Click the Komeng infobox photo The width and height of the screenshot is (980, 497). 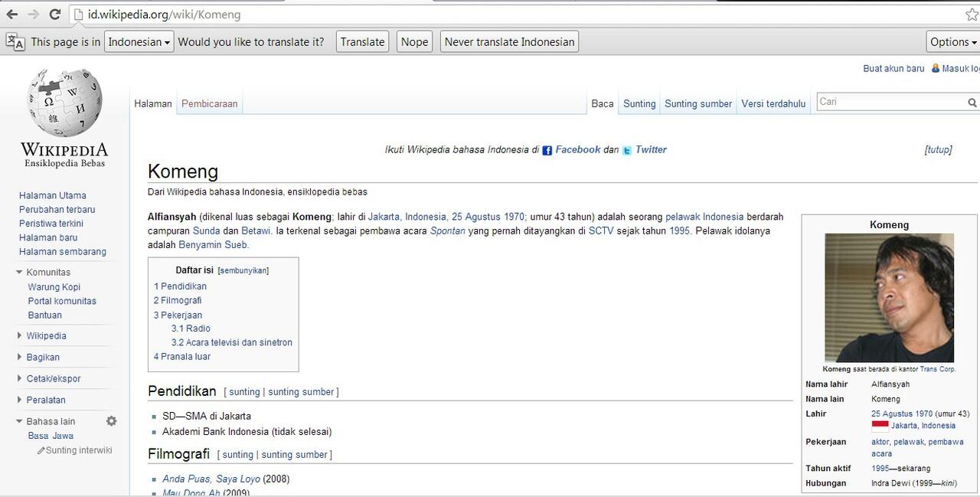coord(889,298)
